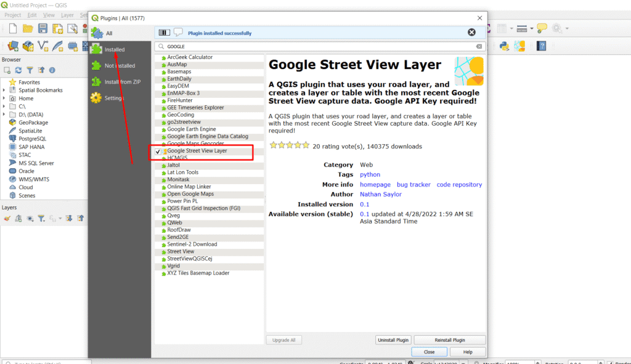Click the Google Street View Layer toolbar icon

pos(519,46)
